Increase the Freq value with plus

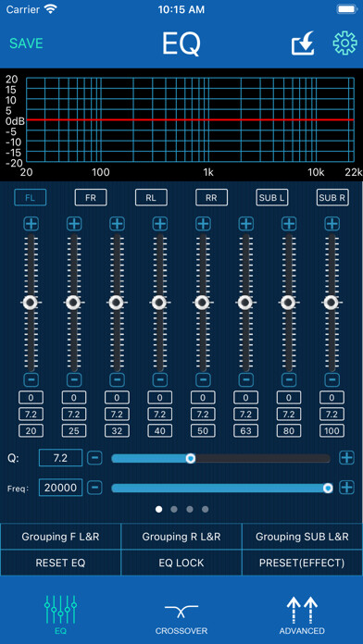(x=346, y=488)
